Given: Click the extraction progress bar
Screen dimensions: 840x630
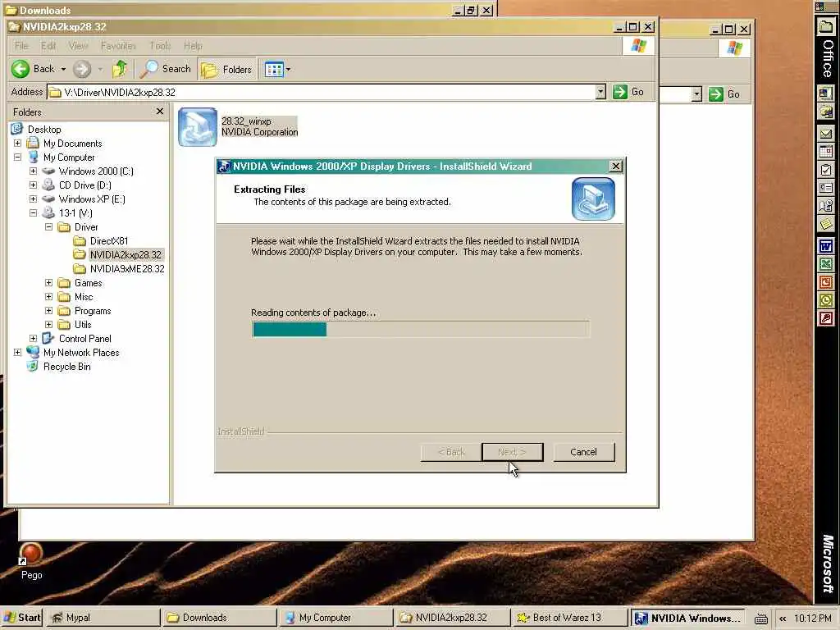Looking at the screenshot, I should click(x=421, y=329).
